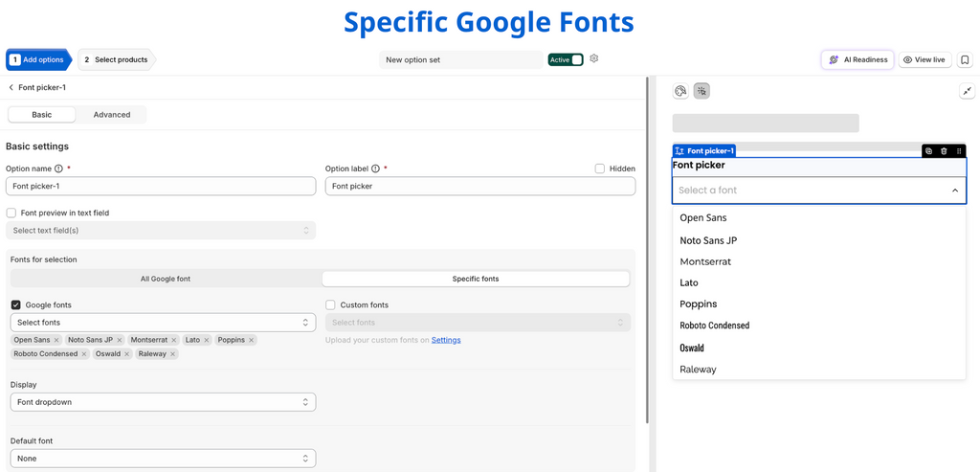Open the Display Font dropdown selector
Screen dimensions: 980x472
(x=163, y=402)
